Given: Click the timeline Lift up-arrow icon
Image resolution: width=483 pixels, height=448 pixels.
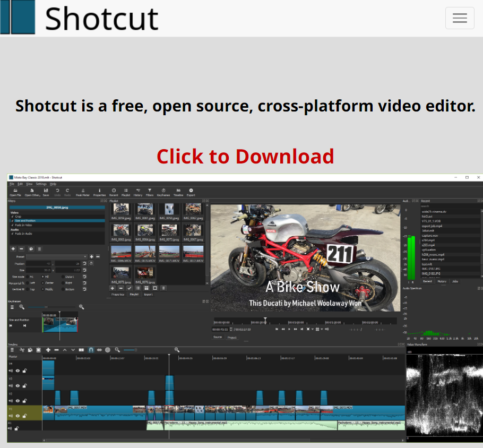Looking at the screenshot, I should tap(65, 350).
